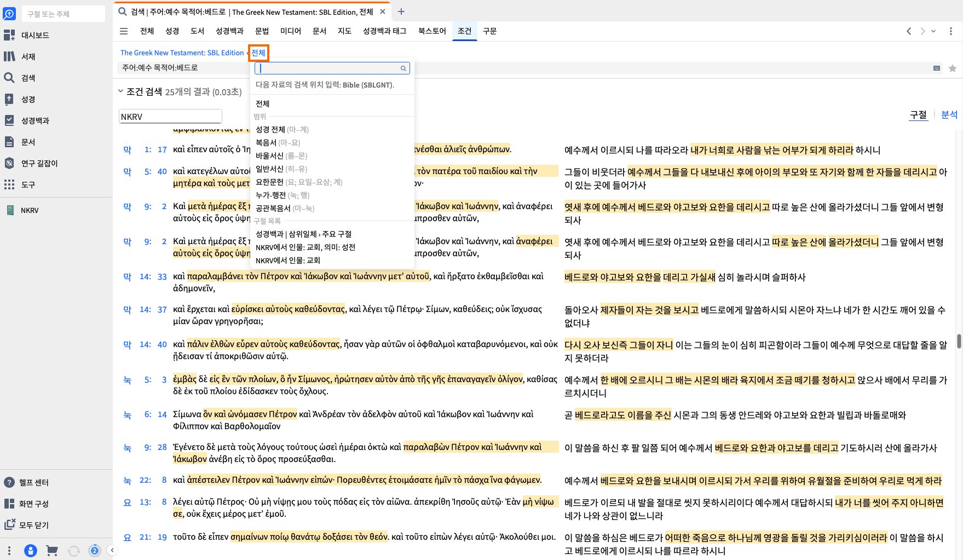Open the shopping cart icon

52,551
